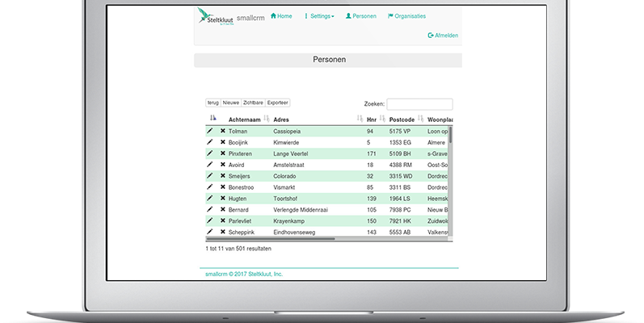
Task: Delete the Bonestroo row
Action: coord(222,187)
